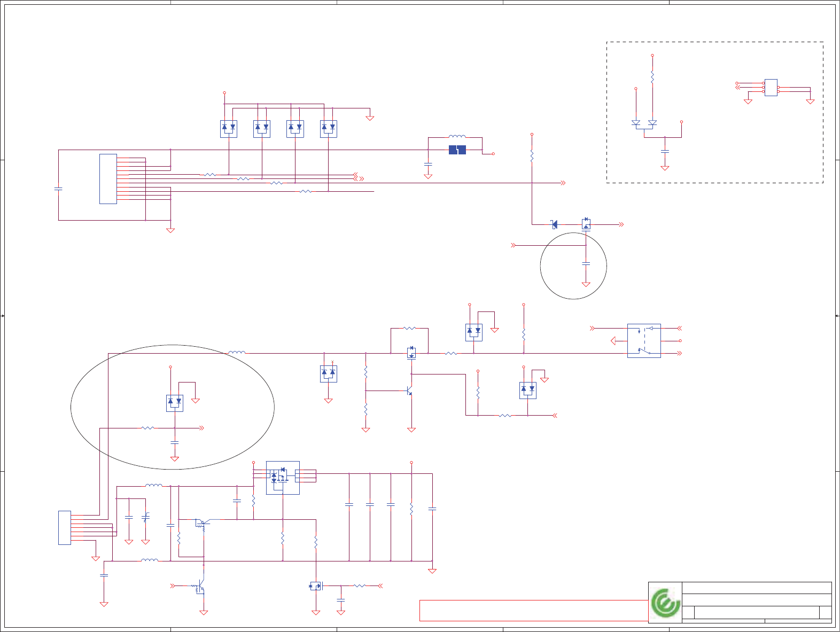Screen dimensions: 840x632
Task: Select the variable capacitor with the slanted arrow
Action: point(145,517)
